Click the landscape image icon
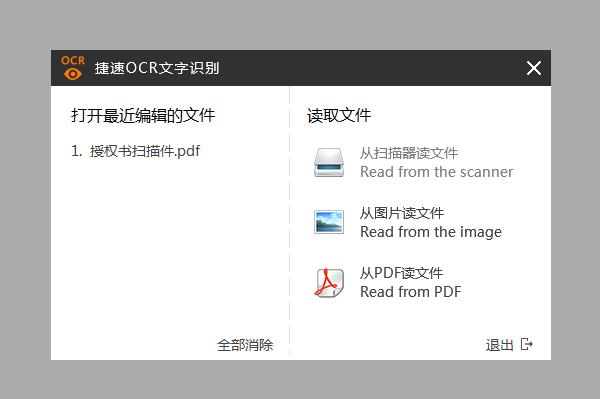Viewport: 600px width, 399px height. pos(329,222)
